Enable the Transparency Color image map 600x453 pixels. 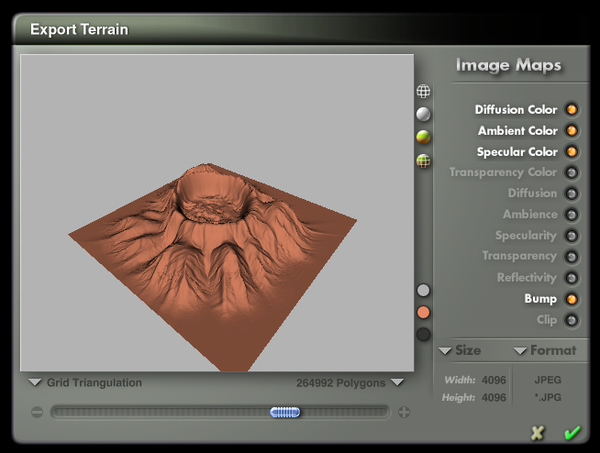(x=572, y=173)
